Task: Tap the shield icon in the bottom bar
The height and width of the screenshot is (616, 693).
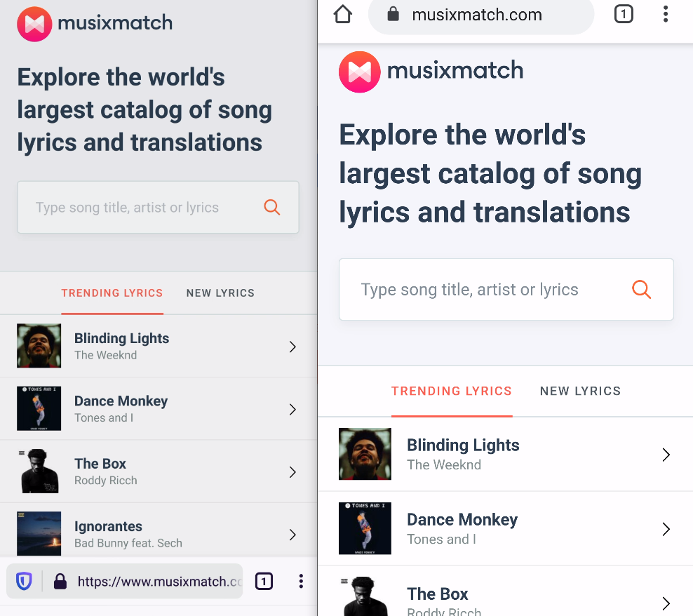Action: (x=24, y=581)
